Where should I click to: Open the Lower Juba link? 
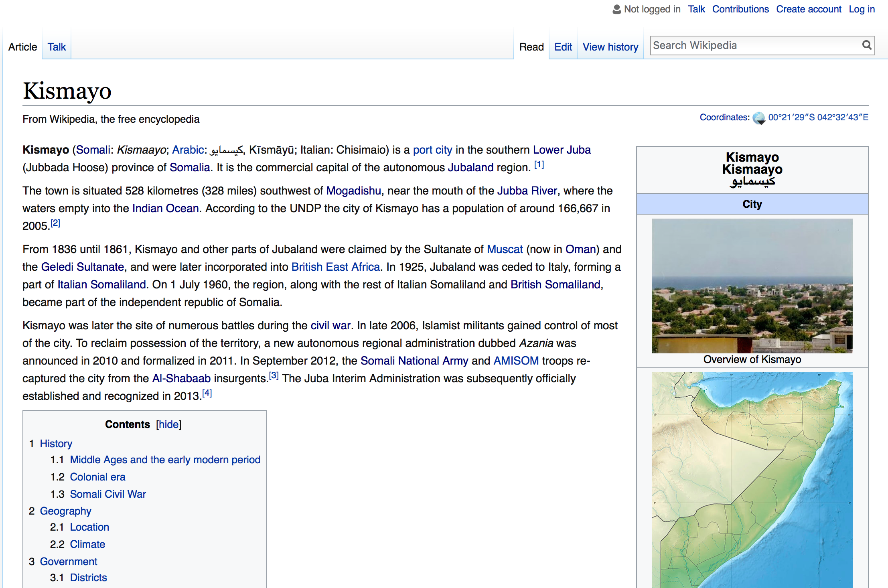[x=562, y=150]
